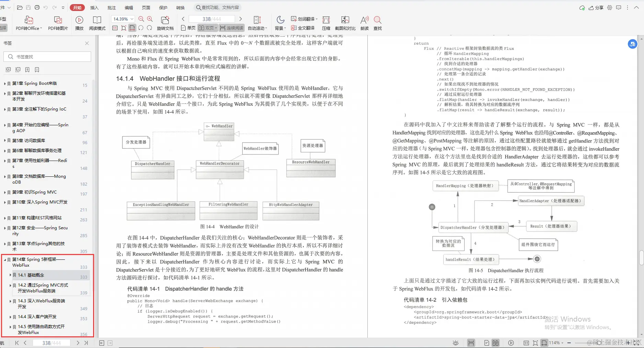This screenshot has height=348, width=644.
Task: Start 朗读 read-aloud feature
Action: (x=364, y=23)
